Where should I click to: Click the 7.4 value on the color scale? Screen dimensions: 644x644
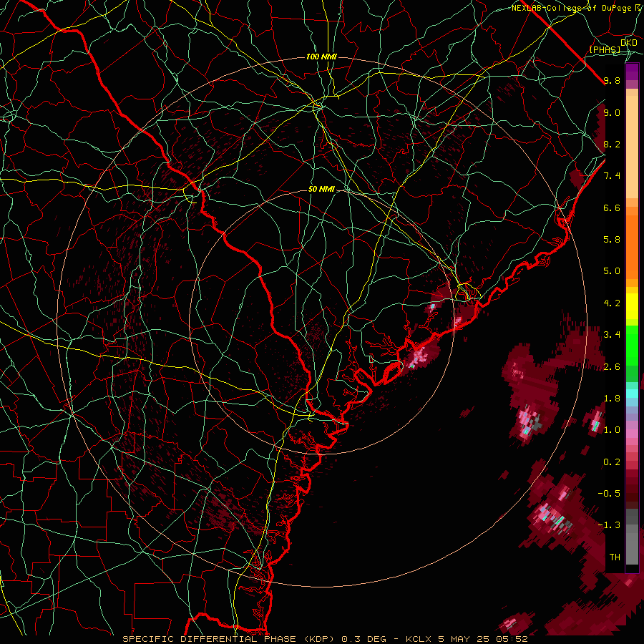612,176
